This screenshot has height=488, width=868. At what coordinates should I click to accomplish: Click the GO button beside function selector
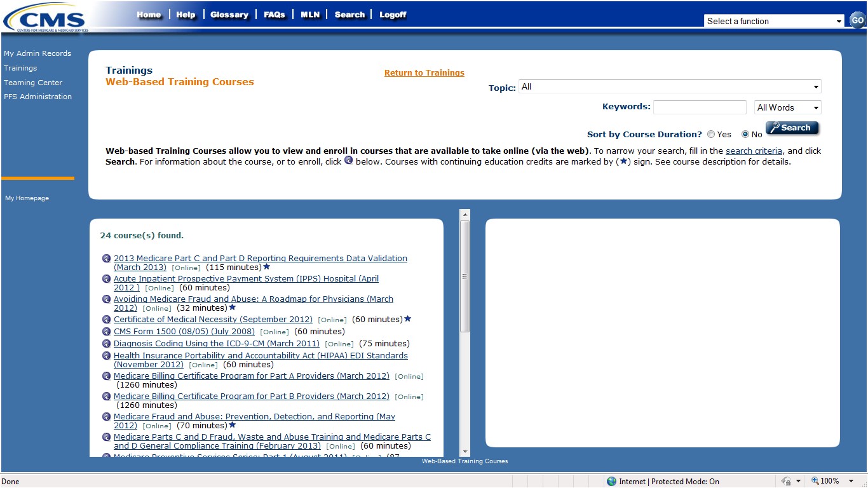pos(858,20)
